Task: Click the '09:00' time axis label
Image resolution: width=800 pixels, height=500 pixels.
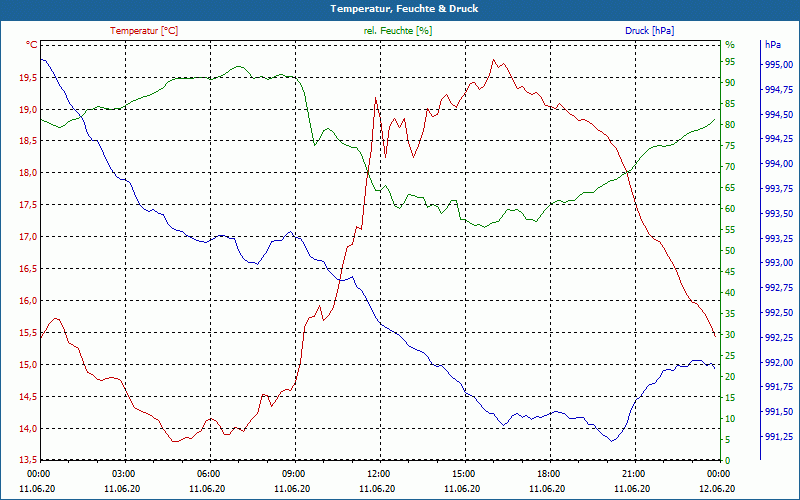Action: coord(293,473)
